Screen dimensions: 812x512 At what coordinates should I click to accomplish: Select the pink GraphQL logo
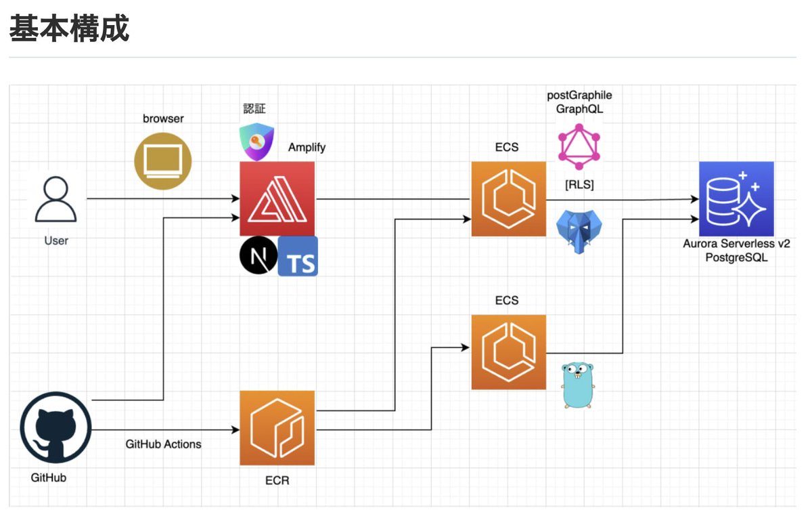click(x=579, y=146)
